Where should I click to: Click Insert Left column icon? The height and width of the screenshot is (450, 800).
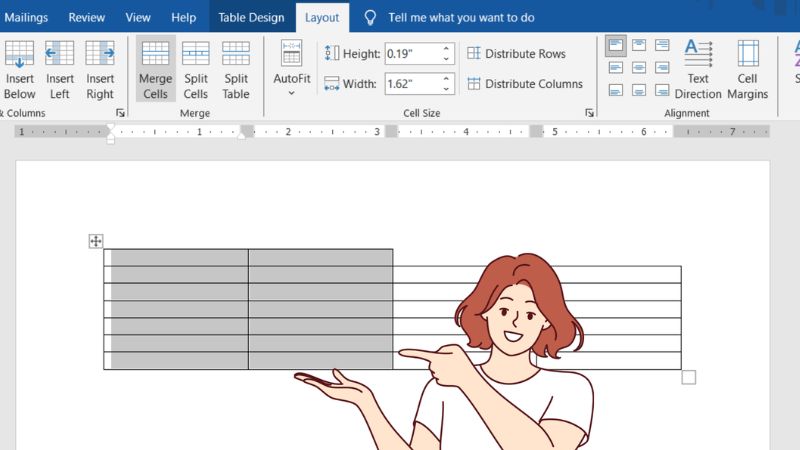[x=60, y=69]
